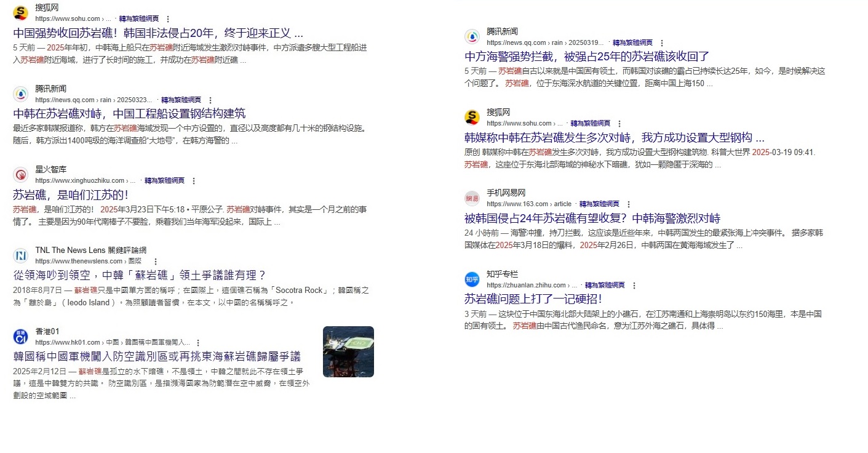Image resolution: width=868 pixels, height=453 pixels.
Task: Click the URL https://www.163.com › article
Action: click(529, 204)
